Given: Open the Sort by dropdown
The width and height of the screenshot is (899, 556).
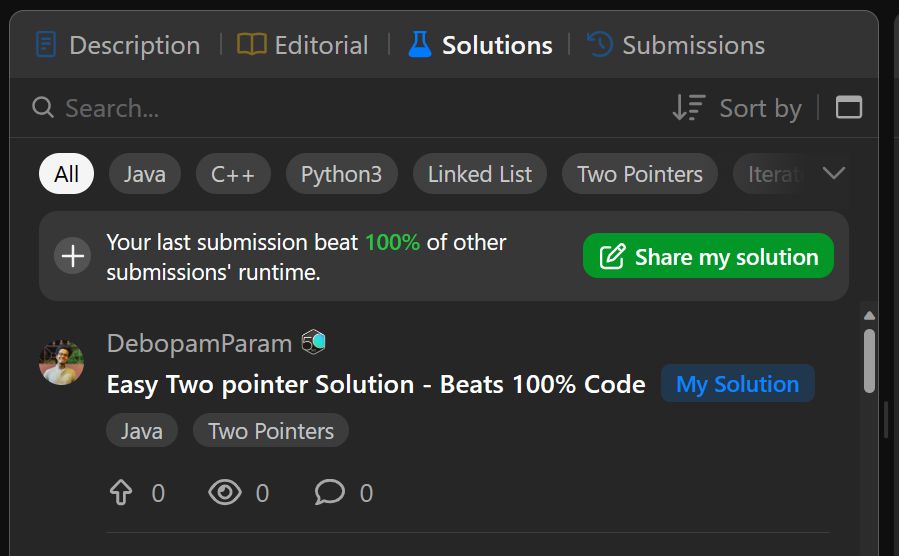Looking at the screenshot, I should [x=737, y=108].
